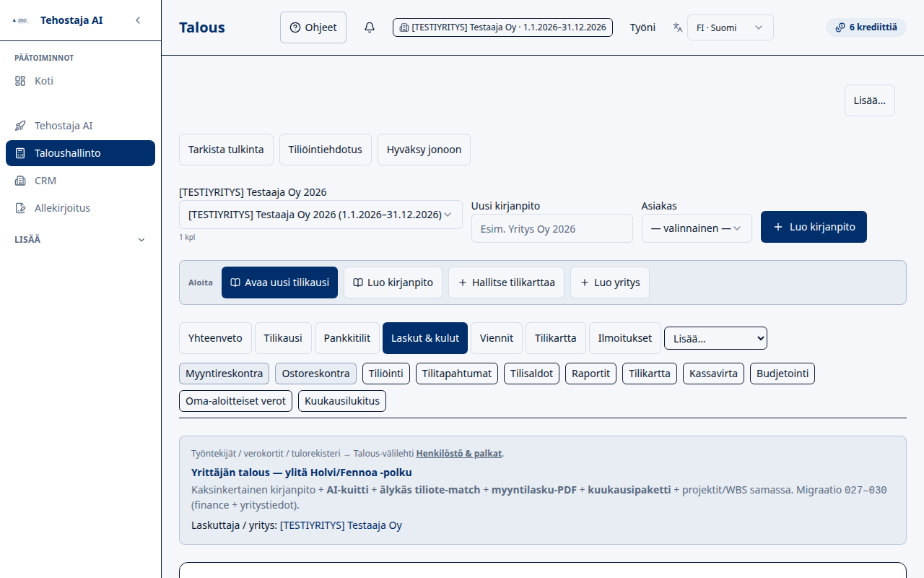Focus the Uusi kirjanpito name field
This screenshot has height=578, width=924.
tap(552, 228)
